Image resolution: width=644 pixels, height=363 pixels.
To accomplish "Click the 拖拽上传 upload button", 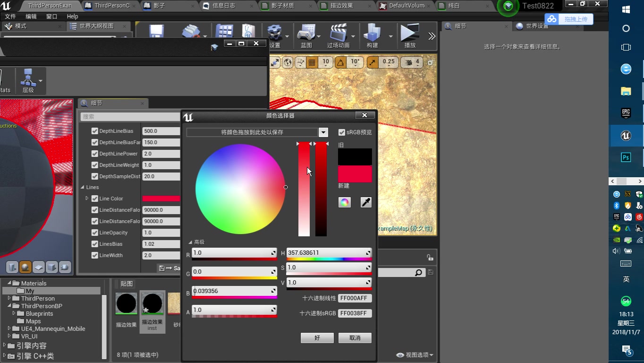I will click(x=569, y=19).
